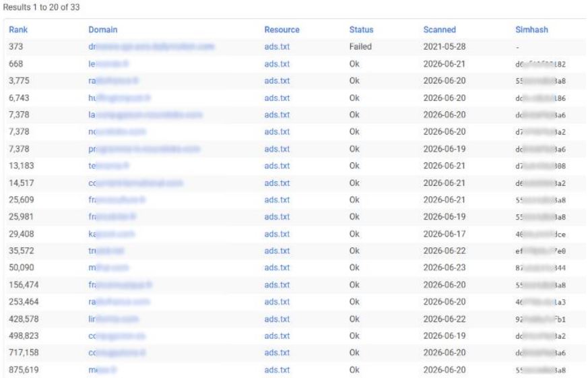The image size is (588, 378).
Task: Select the simhash ending in 'fb1'
Action: [540, 319]
